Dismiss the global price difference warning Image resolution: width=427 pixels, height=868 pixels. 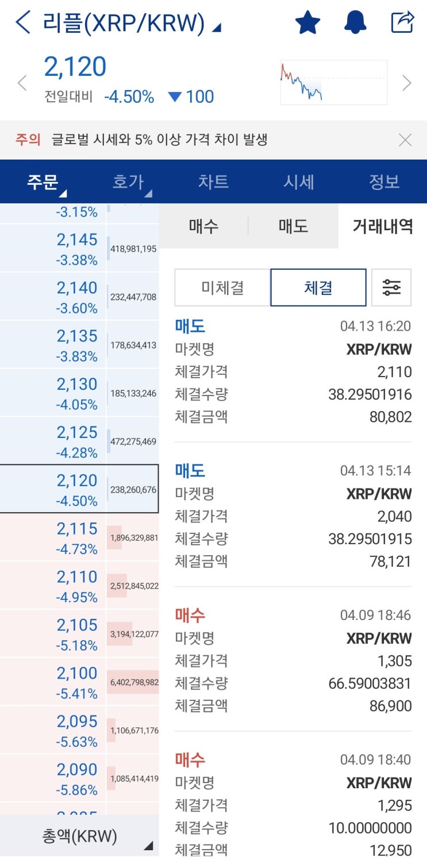pyautogui.click(x=406, y=139)
